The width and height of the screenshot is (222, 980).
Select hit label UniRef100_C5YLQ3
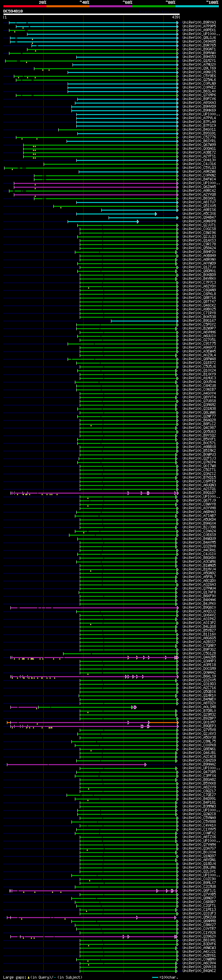click(199, 168)
